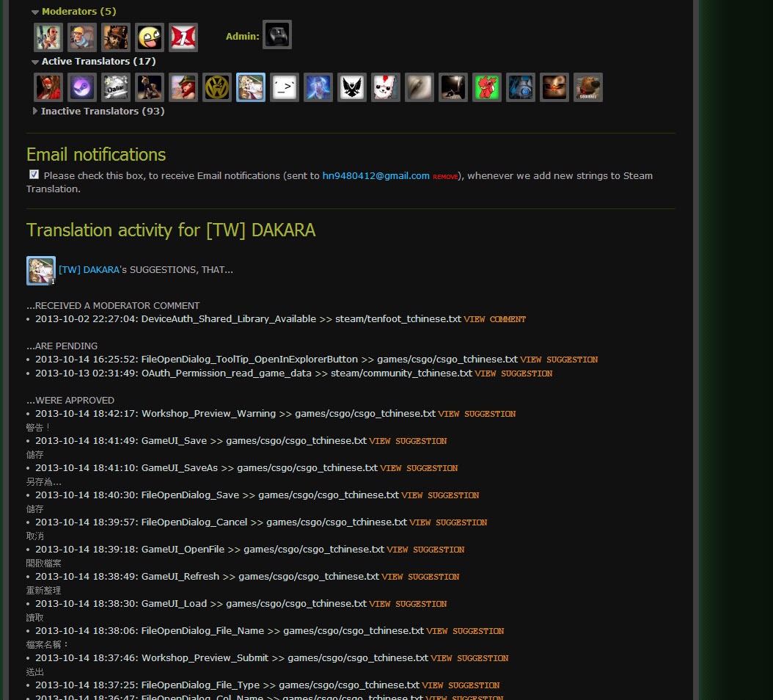The image size is (773, 700).
Task: Uncheck the Email notifications checkbox
Action: coord(34,175)
